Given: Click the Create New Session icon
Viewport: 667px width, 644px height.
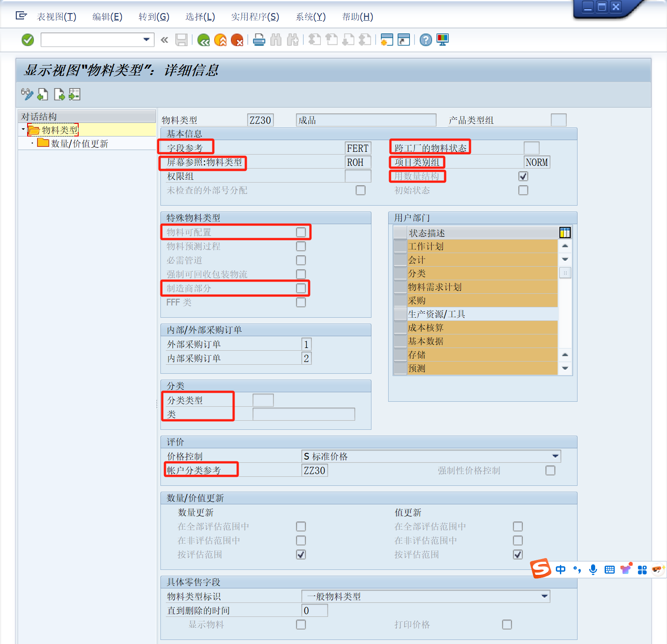Looking at the screenshot, I should pos(387,40).
